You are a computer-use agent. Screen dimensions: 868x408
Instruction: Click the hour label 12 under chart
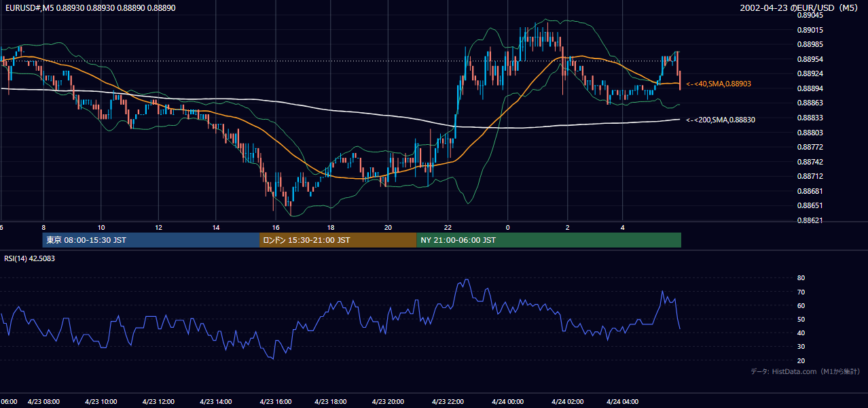tap(158, 227)
